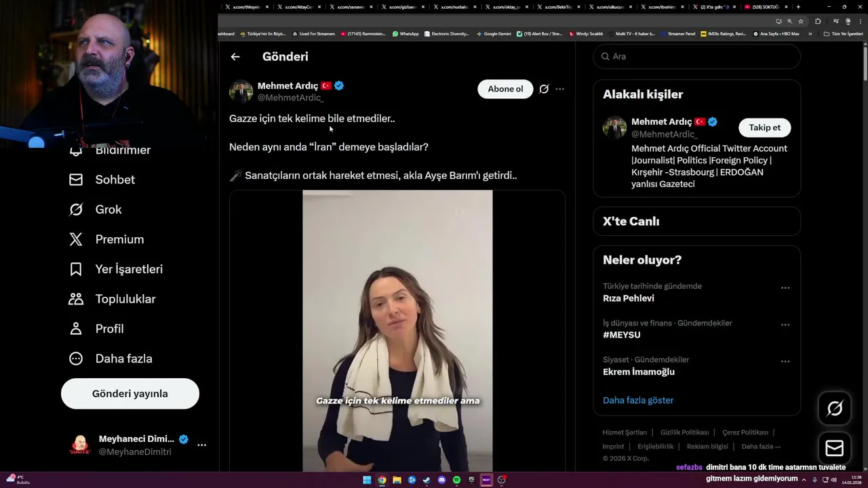
Task: Expand hidden bookmarks overflow chevron
Action: (810, 33)
